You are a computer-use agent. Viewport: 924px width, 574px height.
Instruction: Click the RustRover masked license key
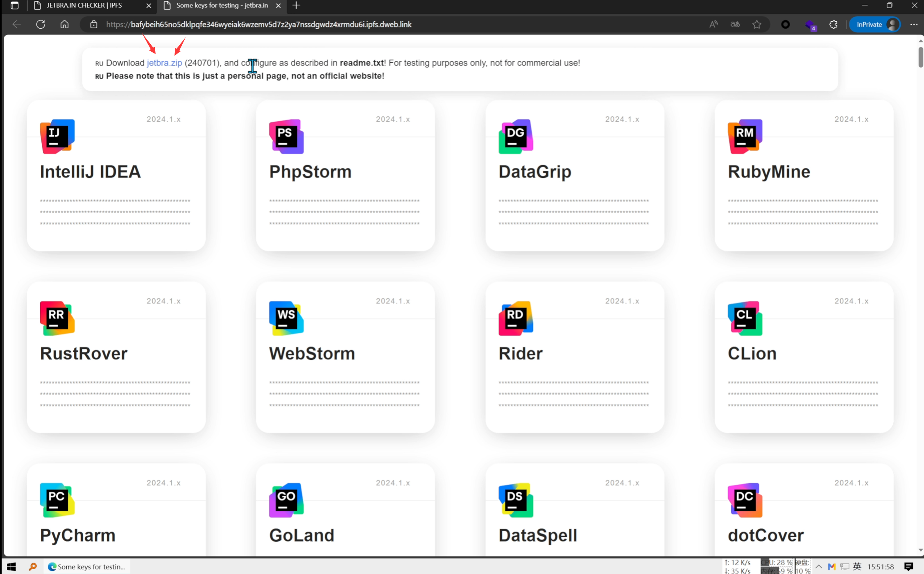point(115,394)
